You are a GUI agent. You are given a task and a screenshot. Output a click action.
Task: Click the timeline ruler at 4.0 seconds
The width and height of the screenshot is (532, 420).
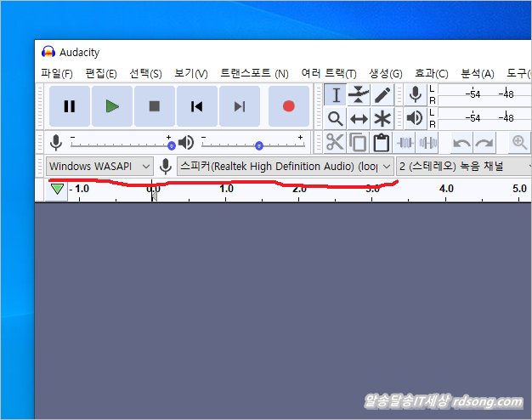pos(446,190)
